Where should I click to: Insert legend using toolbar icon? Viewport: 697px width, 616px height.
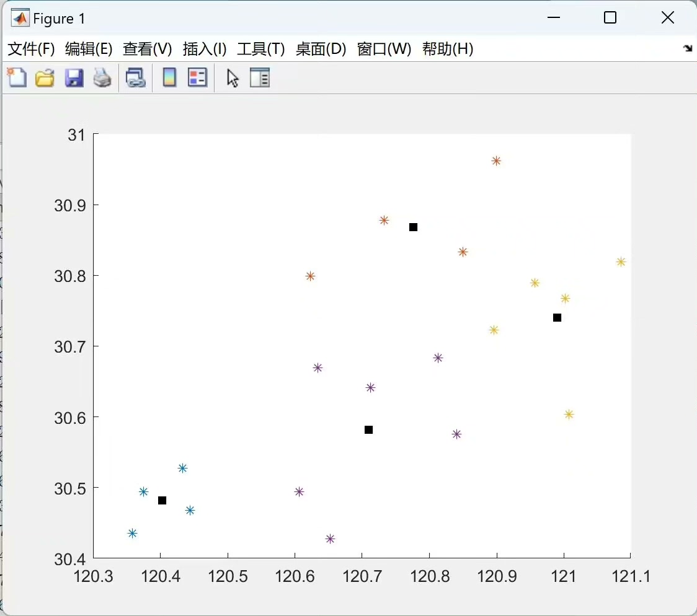[197, 77]
